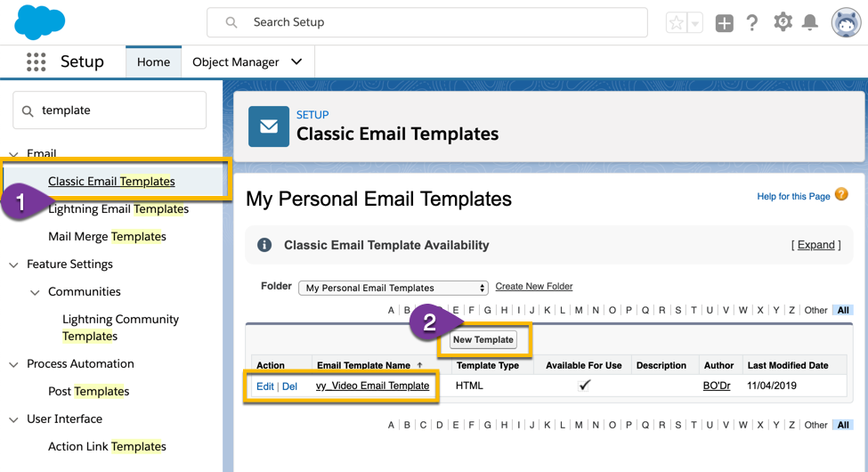This screenshot has width=868, height=472.
Task: Open the setup gear icon
Action: point(783,22)
